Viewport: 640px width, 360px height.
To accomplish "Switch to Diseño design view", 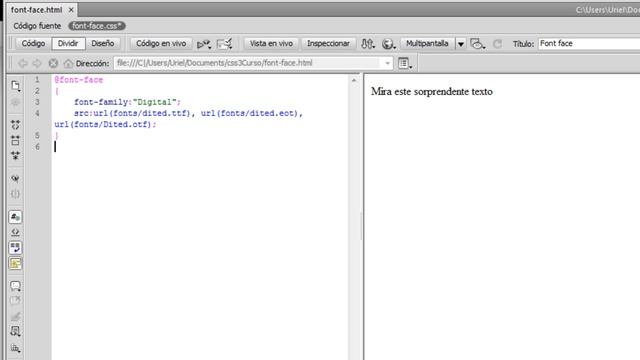I will (102, 43).
